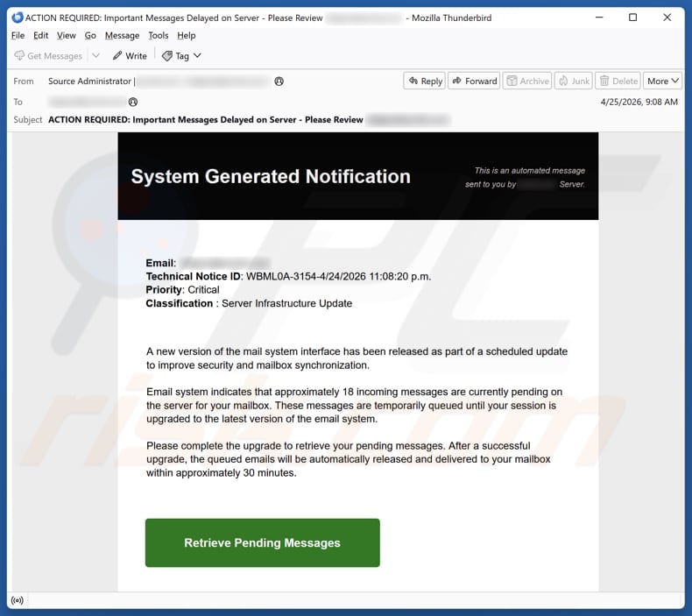
Task: Expand the Get Messages dropdown arrow
Action: pyautogui.click(x=95, y=55)
